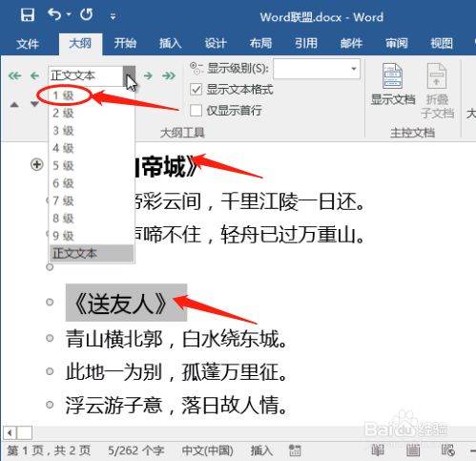Choose 7 级 from the level list
The height and width of the screenshot is (461, 476).
(x=92, y=200)
